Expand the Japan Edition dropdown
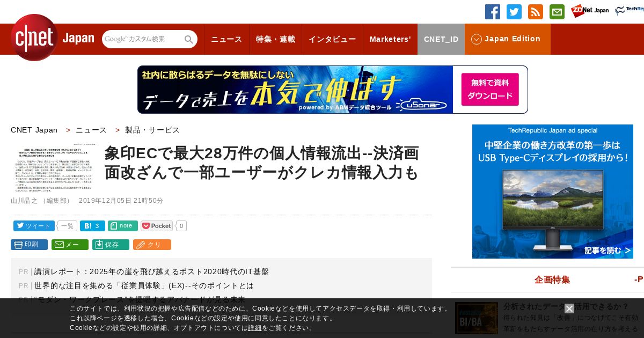This screenshot has width=644, height=338. coord(508,39)
